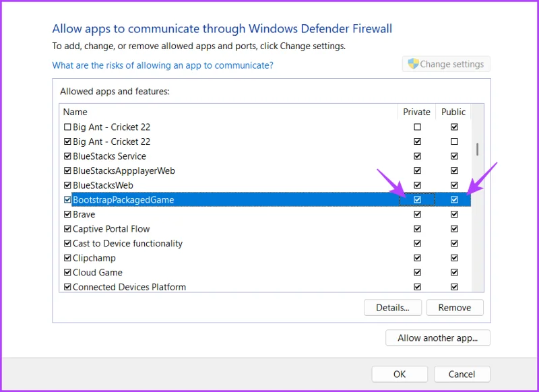Toggle Private checkbox for Cloud Game
539x392 pixels.
click(417, 272)
